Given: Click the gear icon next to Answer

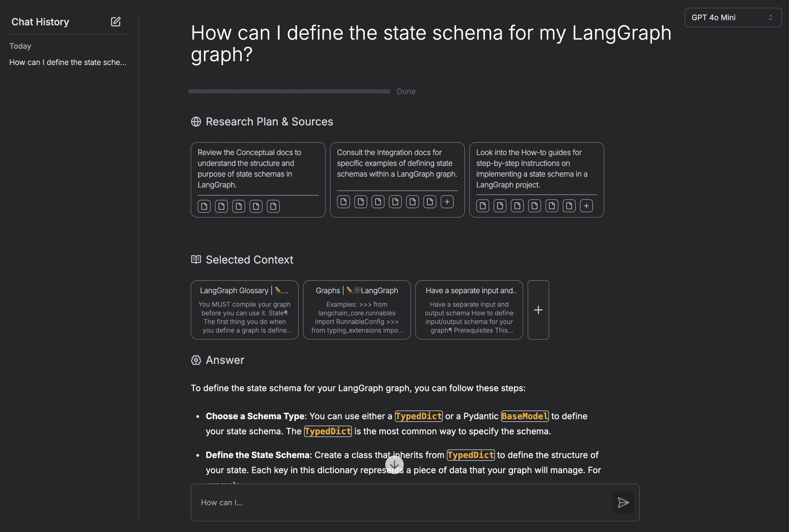Looking at the screenshot, I should (196, 360).
